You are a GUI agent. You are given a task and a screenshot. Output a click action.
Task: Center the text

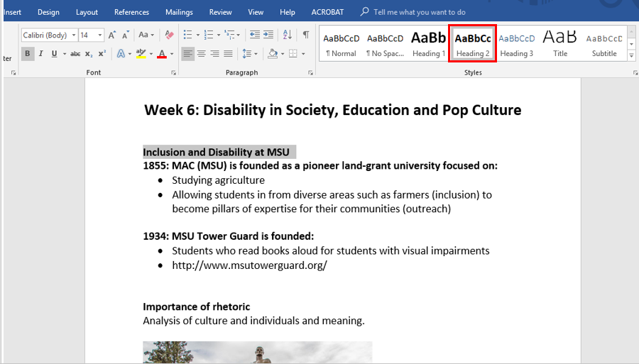point(202,53)
